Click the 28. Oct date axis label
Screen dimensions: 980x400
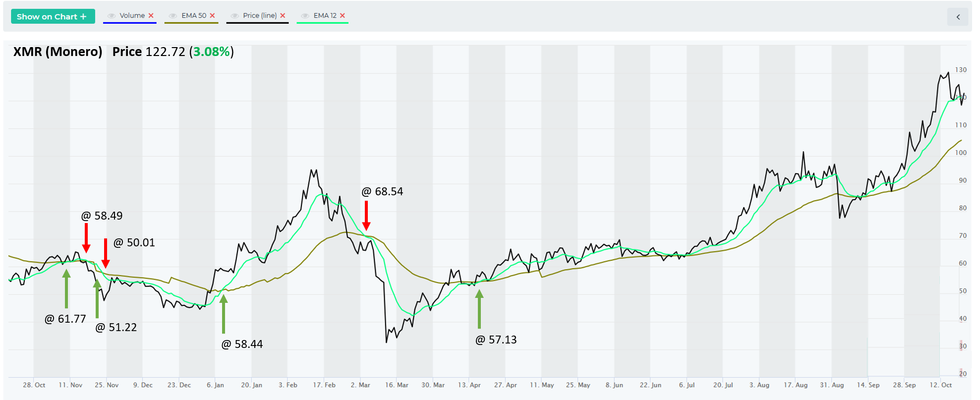(x=34, y=385)
